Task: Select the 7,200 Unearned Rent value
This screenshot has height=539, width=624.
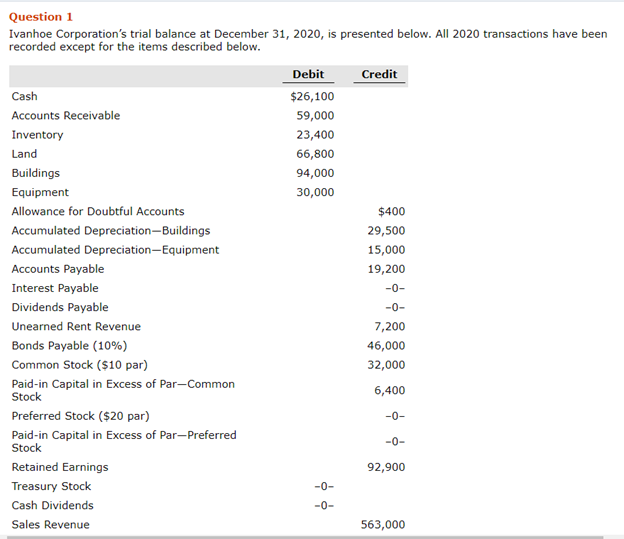Action: point(389,326)
